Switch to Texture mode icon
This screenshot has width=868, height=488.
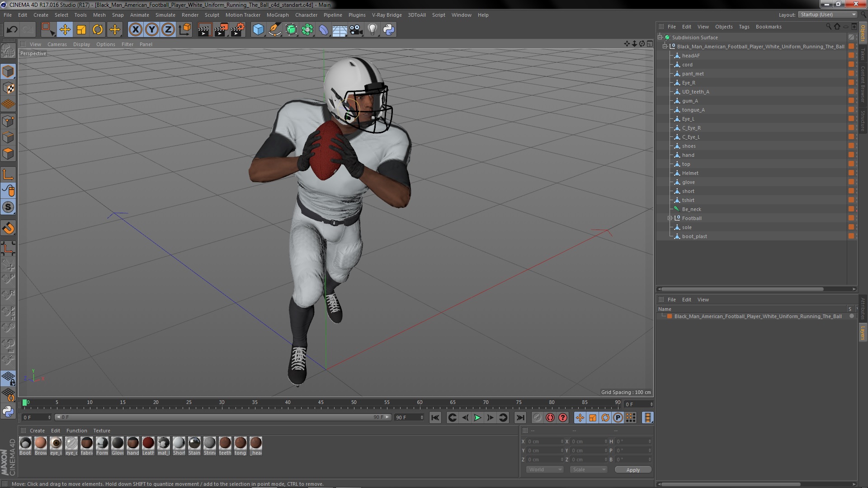click(8, 88)
